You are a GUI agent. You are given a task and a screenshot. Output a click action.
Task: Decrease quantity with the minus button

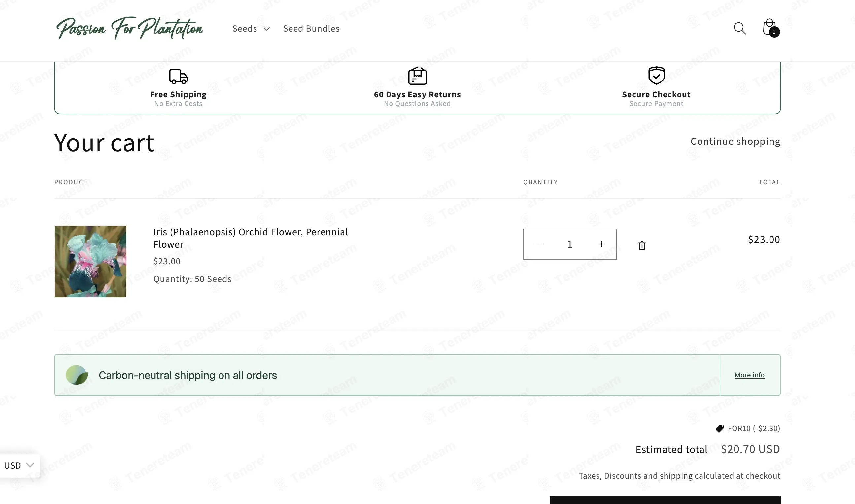538,244
